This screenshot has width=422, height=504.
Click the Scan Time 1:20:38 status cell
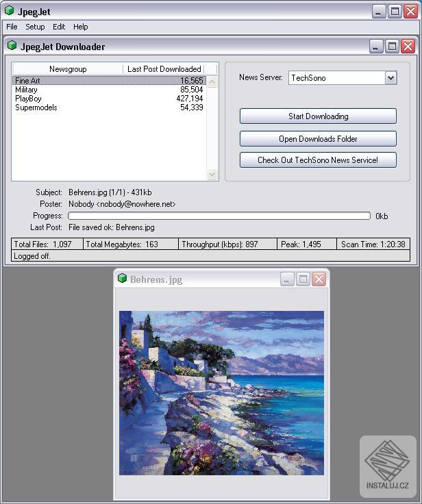pos(373,244)
